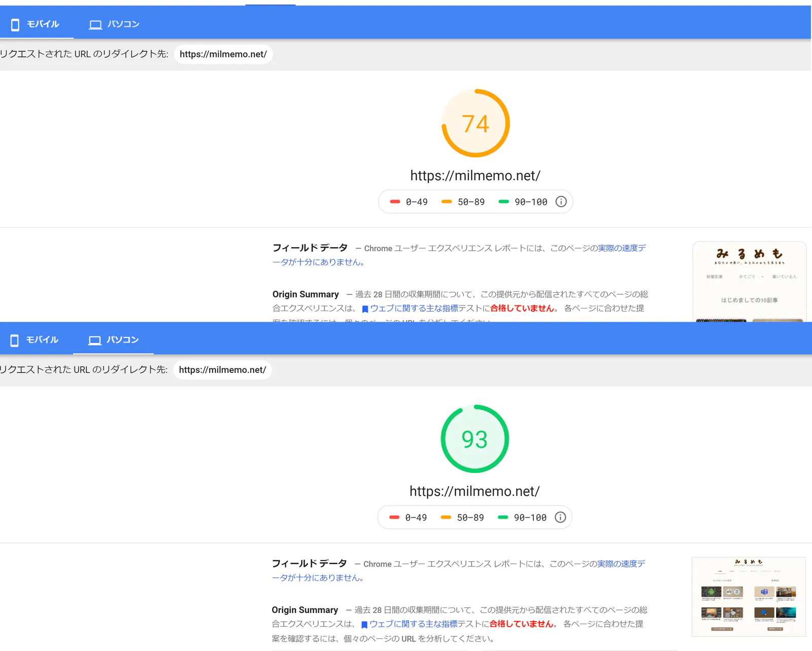Click the 50–89 legend label in upper report
This screenshot has height=651, width=812.
pyautogui.click(x=471, y=202)
